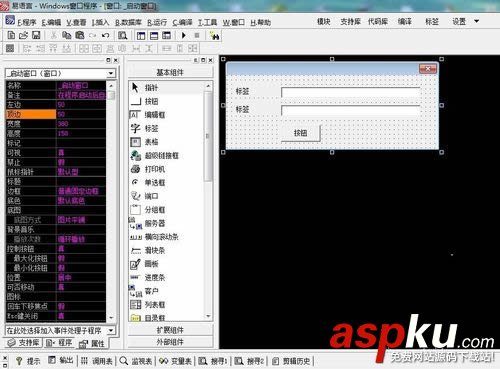
Task: Expand the 扩展组件 component group
Action: click(170, 330)
